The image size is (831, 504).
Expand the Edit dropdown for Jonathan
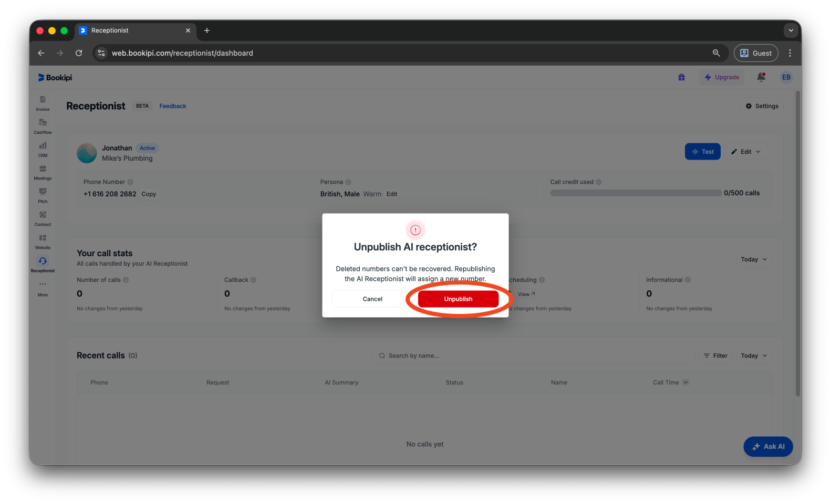746,152
